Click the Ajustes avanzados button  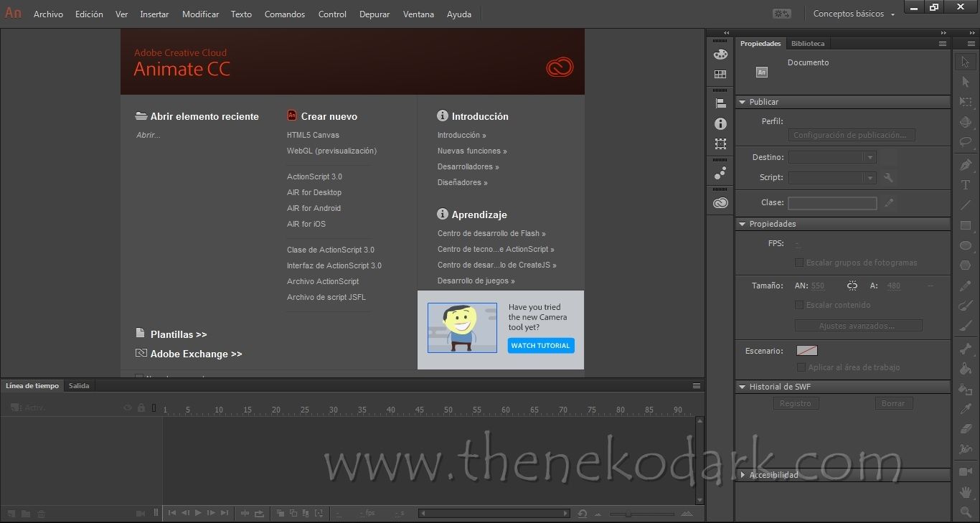(858, 326)
